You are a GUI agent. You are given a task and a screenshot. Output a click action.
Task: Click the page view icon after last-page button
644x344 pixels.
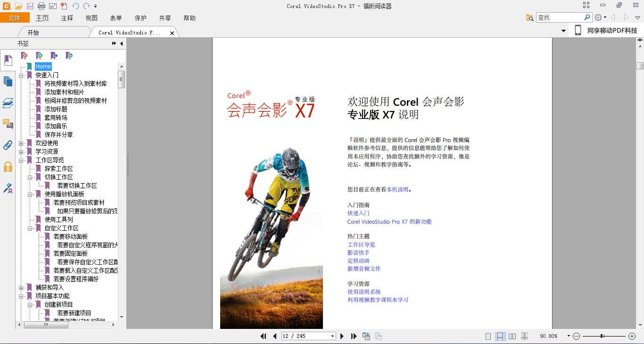(366, 336)
